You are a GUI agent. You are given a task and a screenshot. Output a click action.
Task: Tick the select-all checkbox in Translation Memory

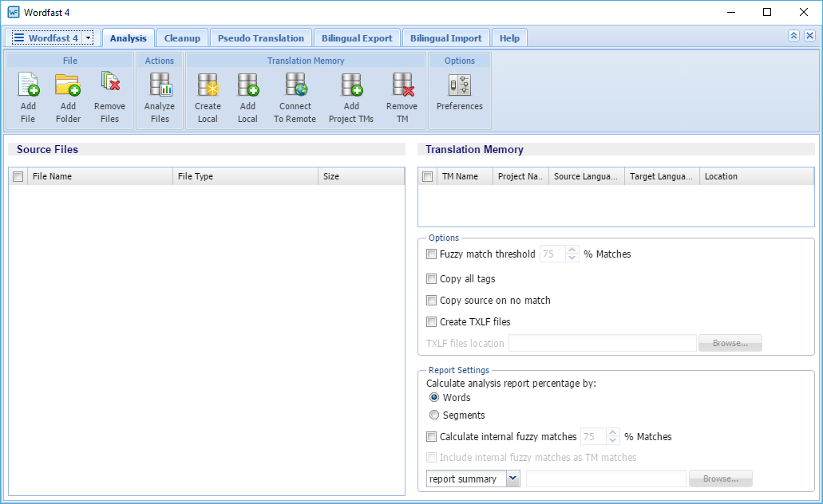click(428, 177)
